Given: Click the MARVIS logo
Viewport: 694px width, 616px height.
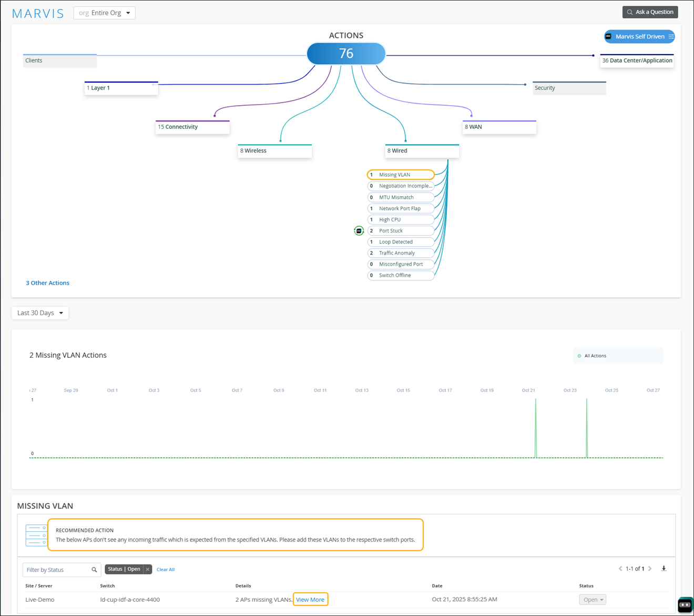Looking at the screenshot, I should coord(38,13).
